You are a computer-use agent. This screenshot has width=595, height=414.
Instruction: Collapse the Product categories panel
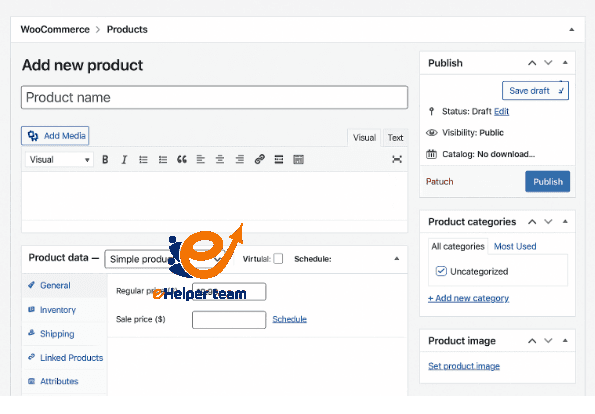pos(565,221)
